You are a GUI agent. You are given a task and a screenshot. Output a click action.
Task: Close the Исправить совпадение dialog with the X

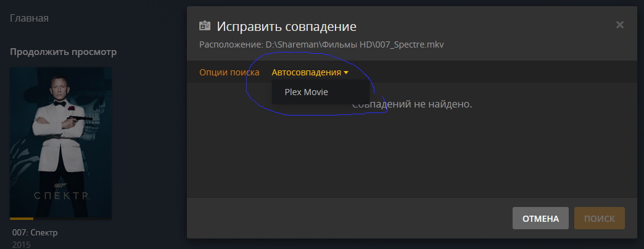[x=620, y=25]
